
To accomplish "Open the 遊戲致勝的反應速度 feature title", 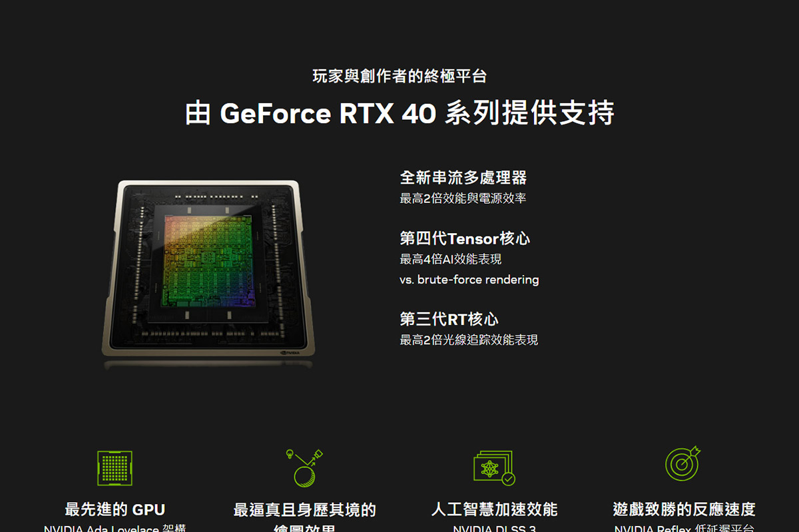I will (684, 510).
